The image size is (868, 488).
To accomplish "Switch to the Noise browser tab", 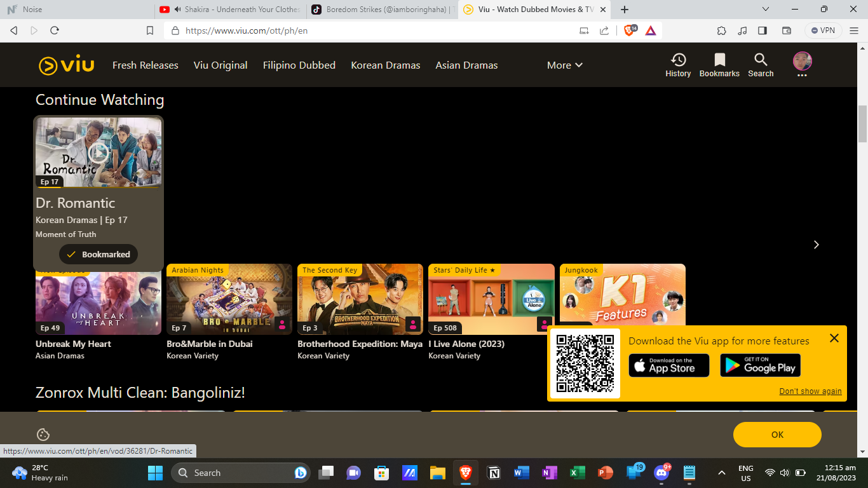I will tap(76, 10).
